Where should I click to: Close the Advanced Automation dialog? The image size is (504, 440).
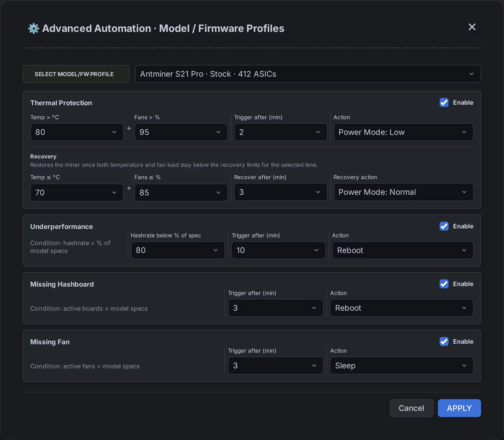point(472,27)
